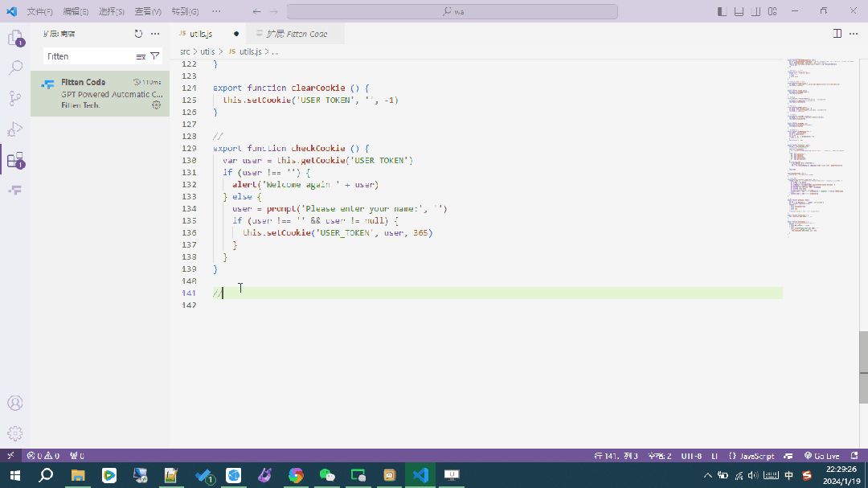This screenshot has height=488, width=868.
Task: Open the Run and Debug view
Action: [x=15, y=129]
